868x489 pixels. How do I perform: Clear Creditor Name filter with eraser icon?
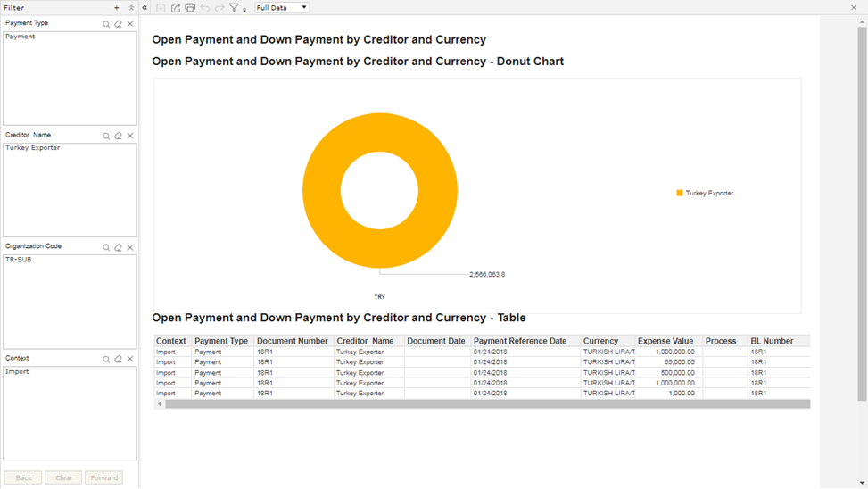coord(118,136)
